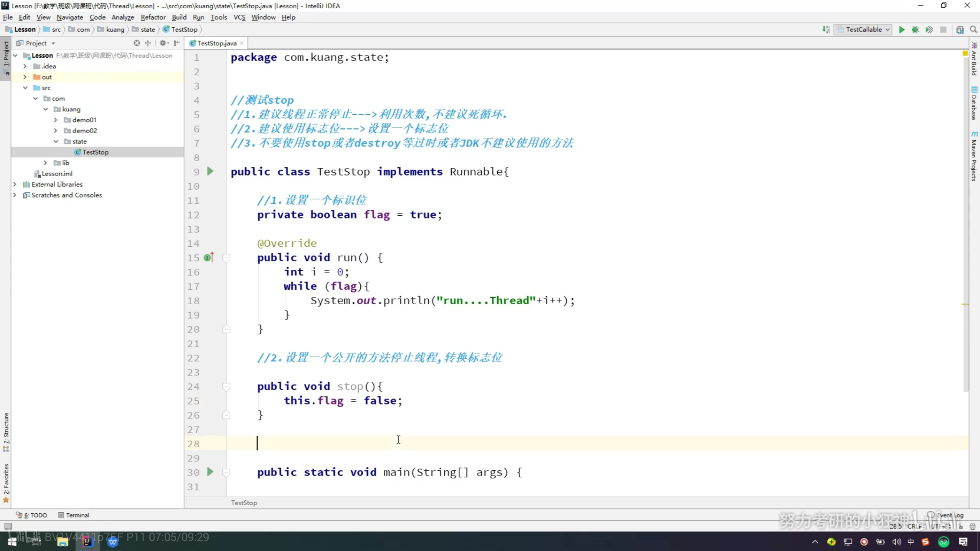Hide the Project tool window icon
980x551 pixels.
tap(177, 43)
